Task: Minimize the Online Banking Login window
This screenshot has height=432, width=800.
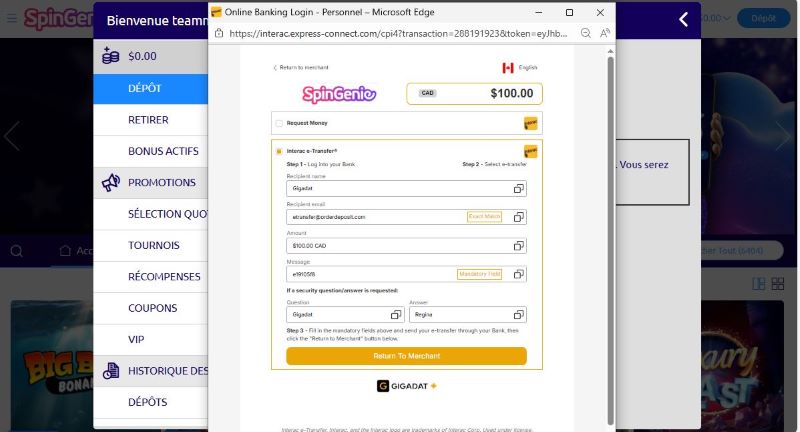Action: pyautogui.click(x=539, y=12)
